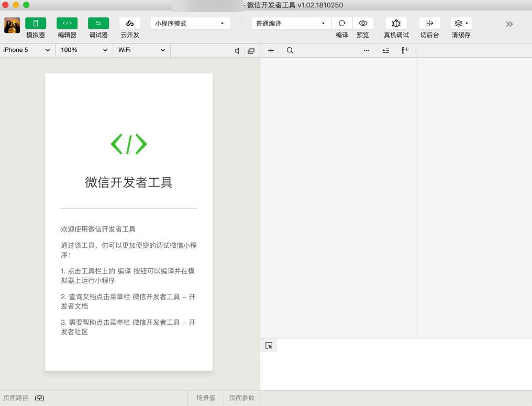This screenshot has width=532, height=406.
Task: Mute the simulator sound
Action: pyautogui.click(x=237, y=51)
